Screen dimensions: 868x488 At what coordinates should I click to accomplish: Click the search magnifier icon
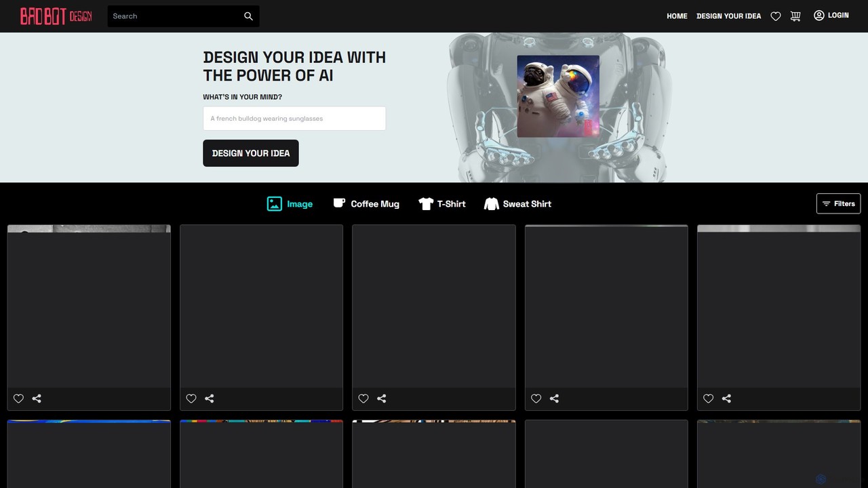pos(248,16)
